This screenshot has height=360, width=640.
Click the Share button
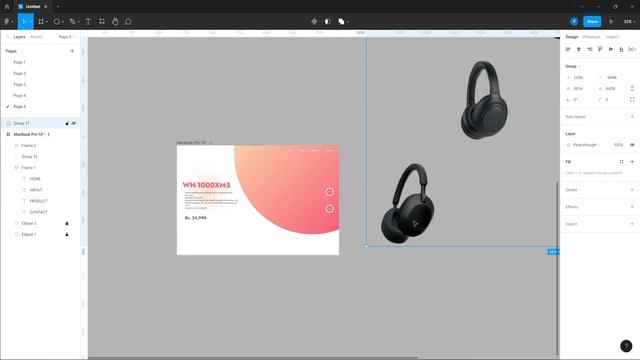(592, 22)
